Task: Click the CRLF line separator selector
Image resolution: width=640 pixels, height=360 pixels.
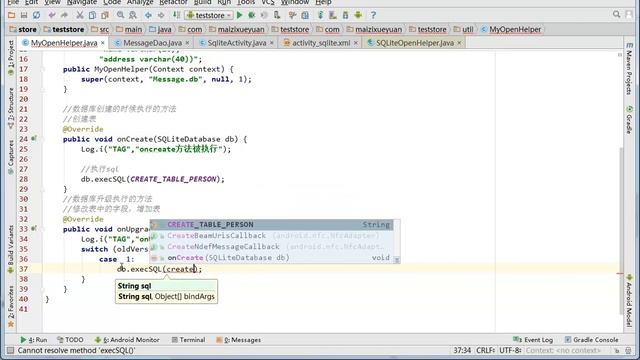Action: [486, 351]
